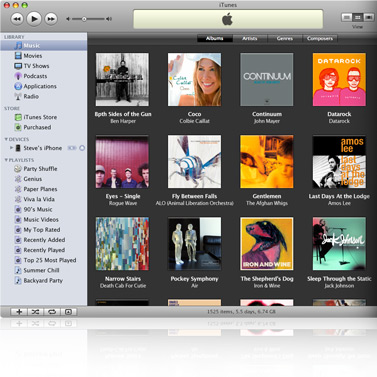Screen dimensions: 377x377
Task: Expand Steve's iPhone device contents
Action: tap(11, 147)
